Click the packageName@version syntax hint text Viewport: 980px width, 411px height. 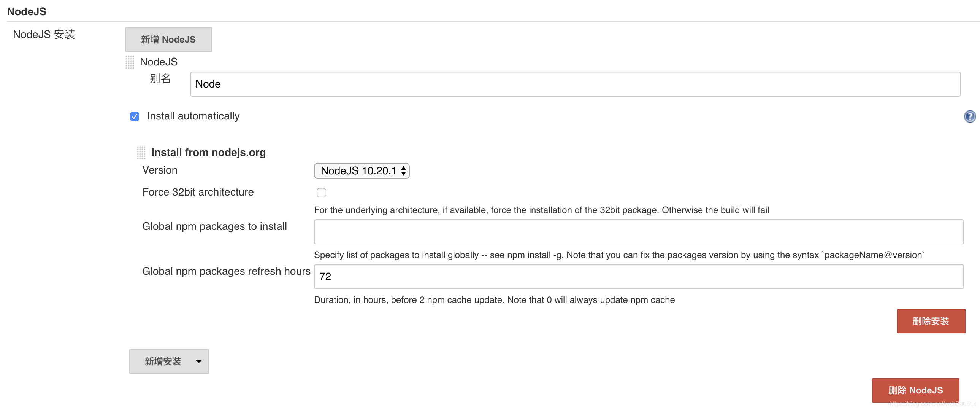pos(619,255)
